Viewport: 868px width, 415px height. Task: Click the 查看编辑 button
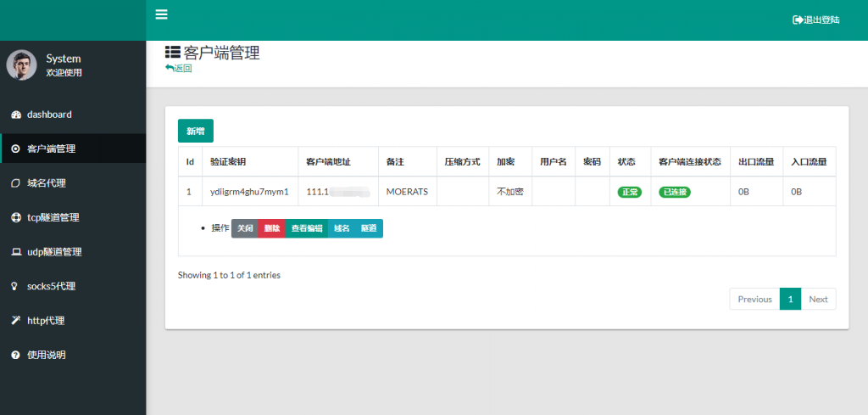[x=306, y=228]
